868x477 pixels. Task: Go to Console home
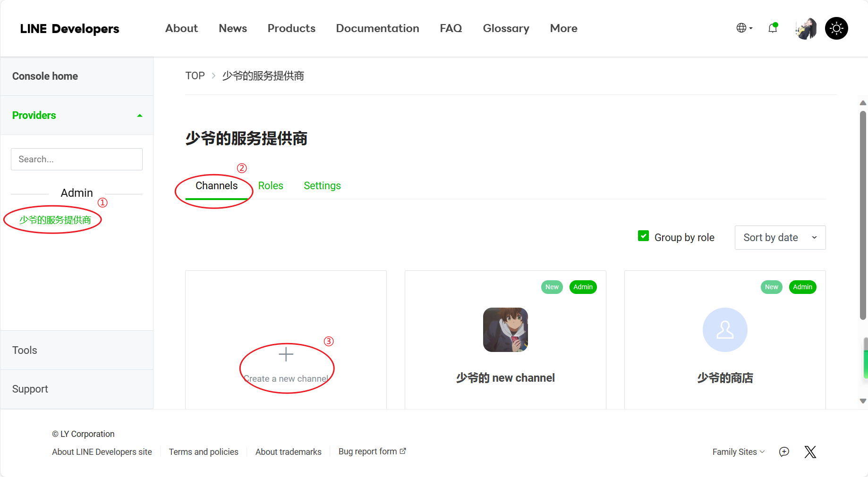[77, 76]
